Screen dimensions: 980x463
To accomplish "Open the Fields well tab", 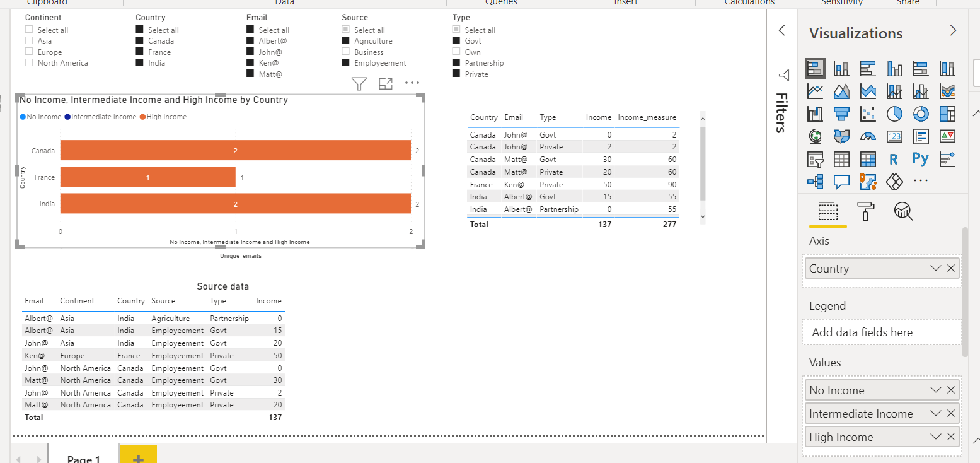I will click(x=827, y=211).
